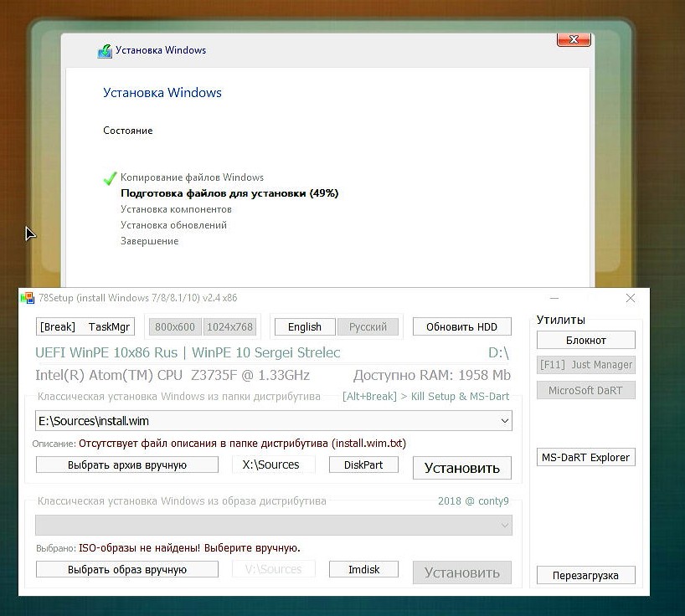This screenshot has height=616, width=685.
Task: Click the Состояние label
Action: pos(127,131)
